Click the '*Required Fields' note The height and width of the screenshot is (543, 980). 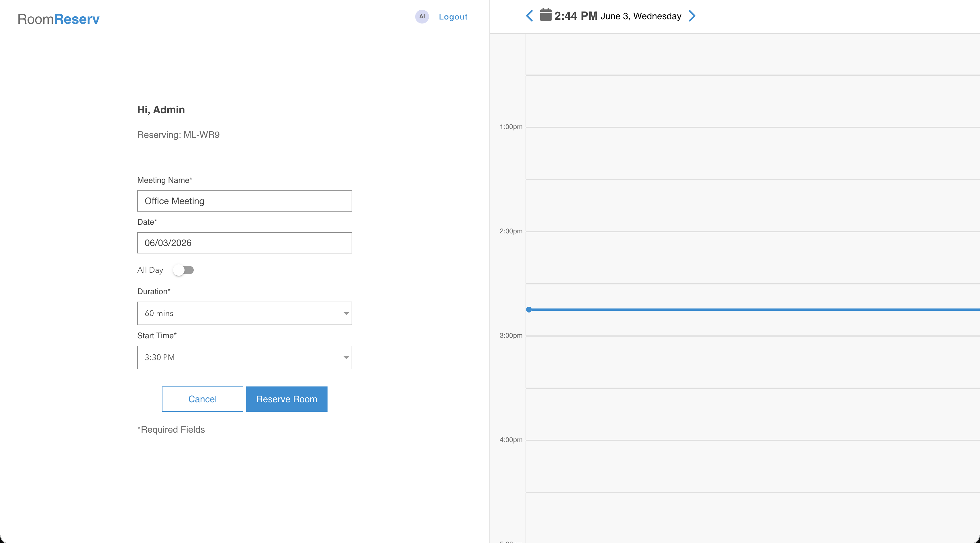[171, 429]
